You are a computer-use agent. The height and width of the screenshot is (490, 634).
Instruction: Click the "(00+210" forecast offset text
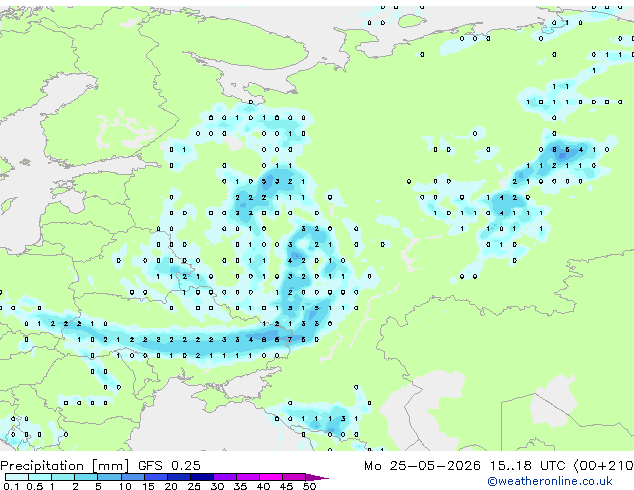(x=603, y=466)
